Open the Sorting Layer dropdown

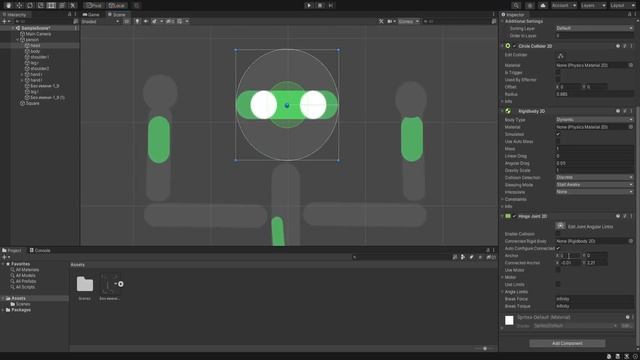tap(594, 28)
